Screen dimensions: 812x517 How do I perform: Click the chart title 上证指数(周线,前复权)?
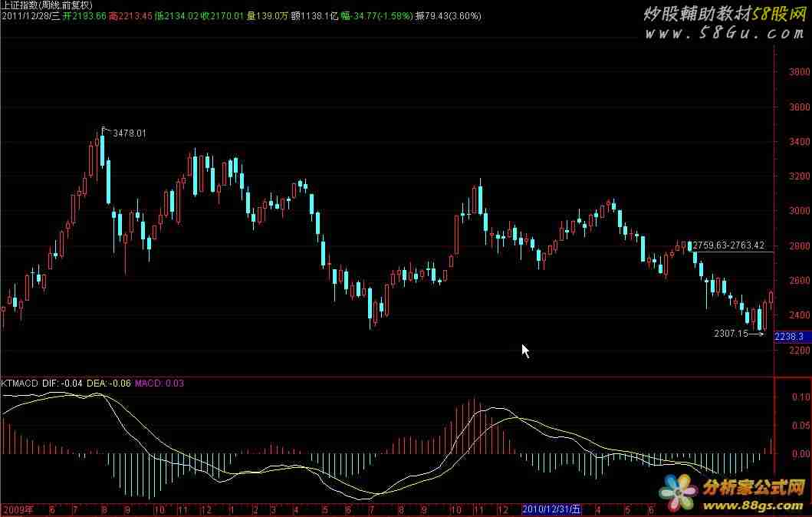(x=47, y=5)
